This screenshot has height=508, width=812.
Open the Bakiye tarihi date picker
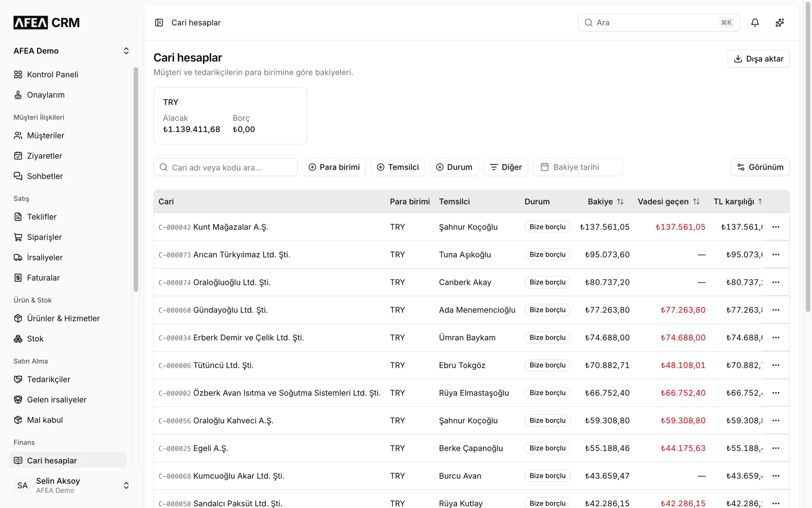click(x=578, y=167)
